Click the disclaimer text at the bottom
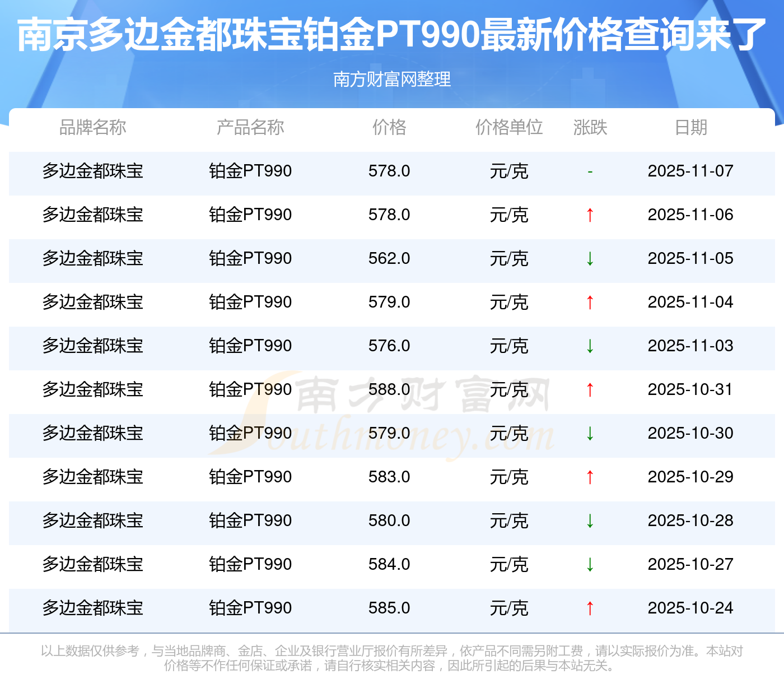The height and width of the screenshot is (674, 784). tap(392, 658)
